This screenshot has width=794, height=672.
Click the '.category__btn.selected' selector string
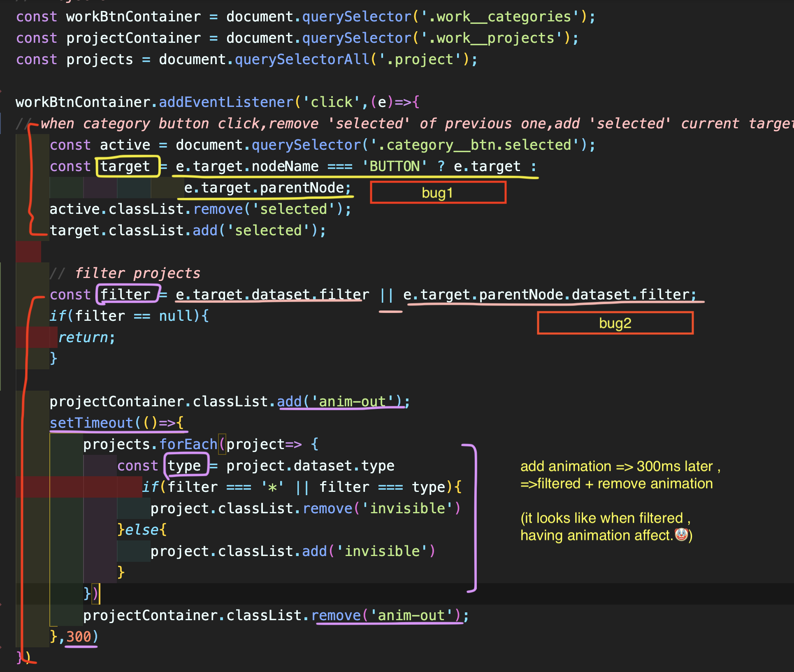pyautogui.click(x=475, y=145)
